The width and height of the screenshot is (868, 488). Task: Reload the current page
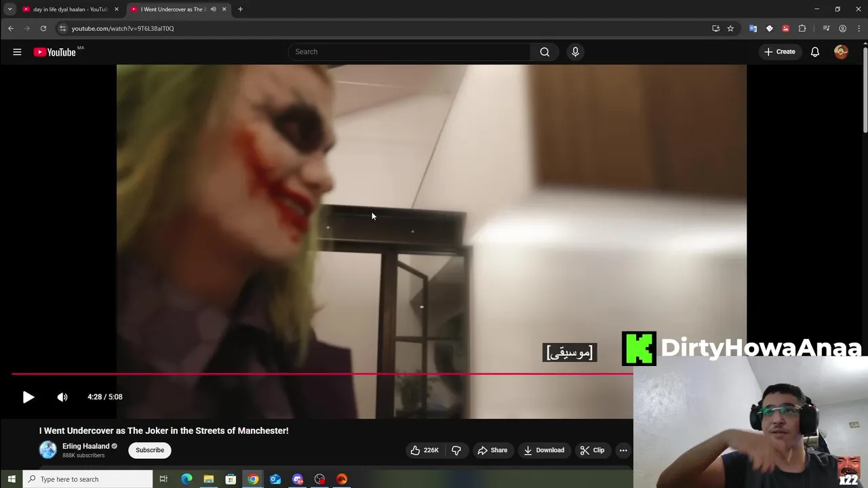[x=43, y=28]
